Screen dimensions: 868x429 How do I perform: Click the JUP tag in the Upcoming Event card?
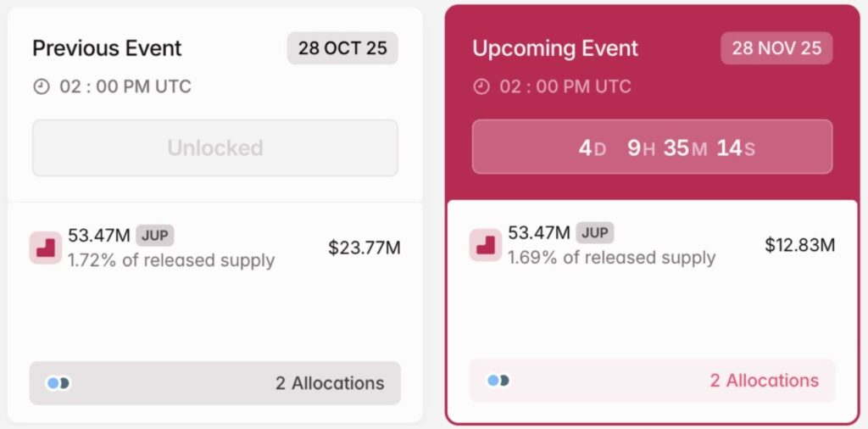coord(594,233)
